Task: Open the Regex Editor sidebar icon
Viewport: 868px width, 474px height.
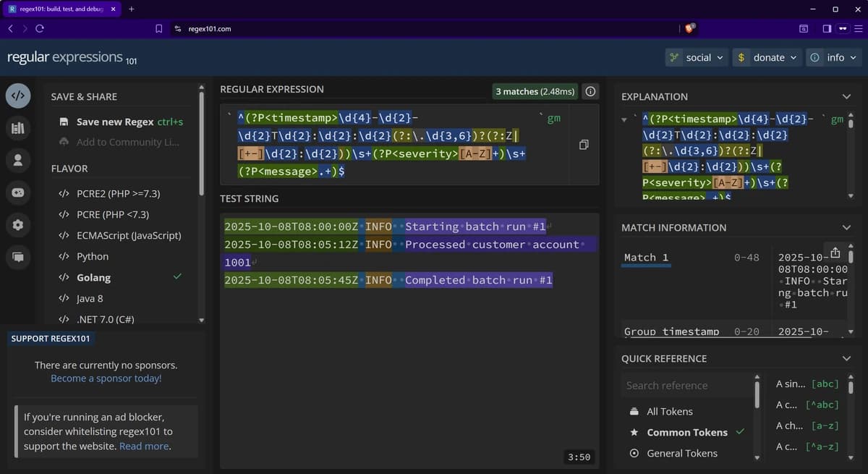Action: [x=18, y=95]
